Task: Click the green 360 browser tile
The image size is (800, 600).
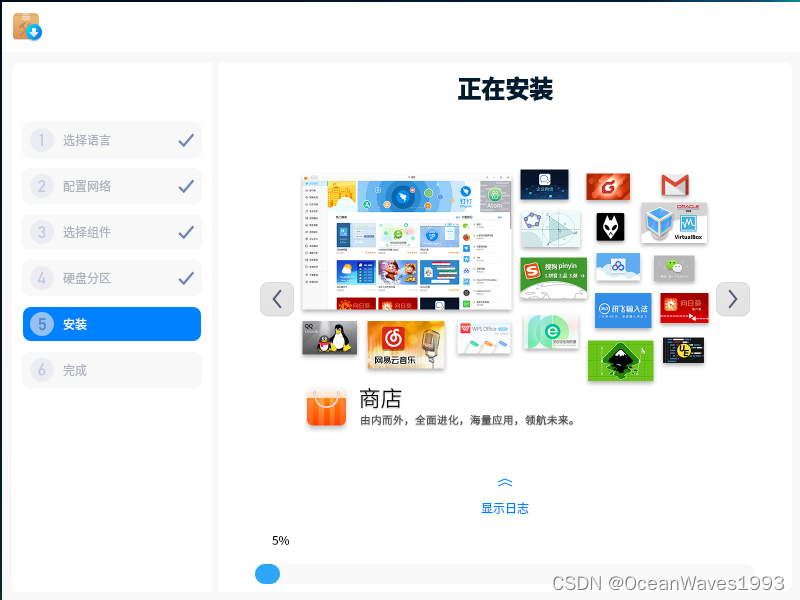Action: (x=552, y=332)
